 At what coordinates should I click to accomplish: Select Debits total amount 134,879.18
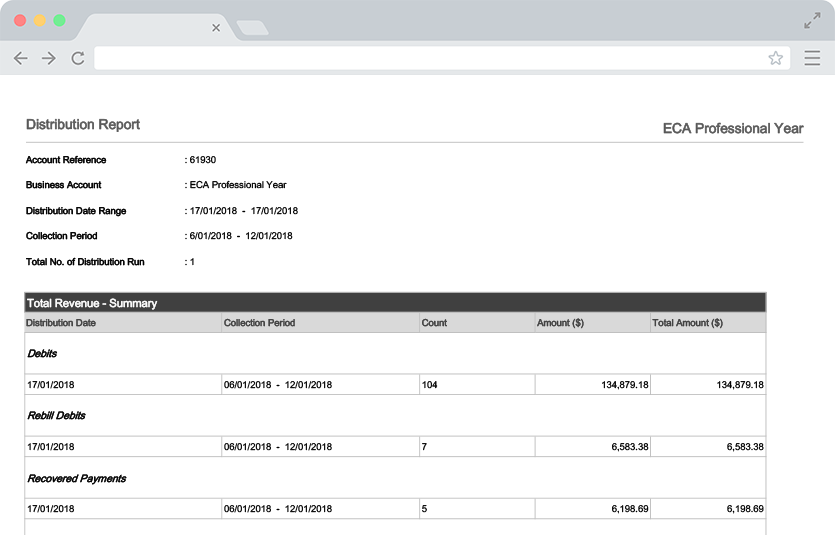740,385
